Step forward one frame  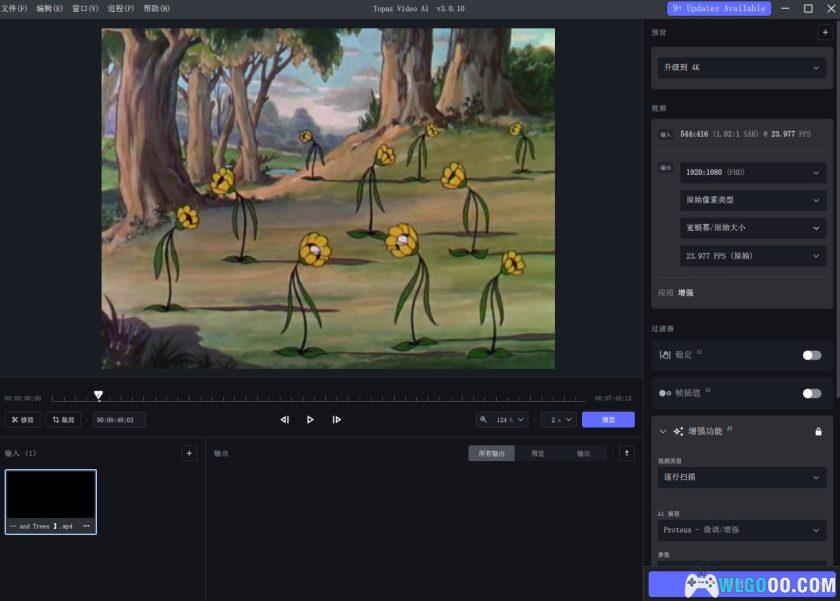[x=336, y=420]
